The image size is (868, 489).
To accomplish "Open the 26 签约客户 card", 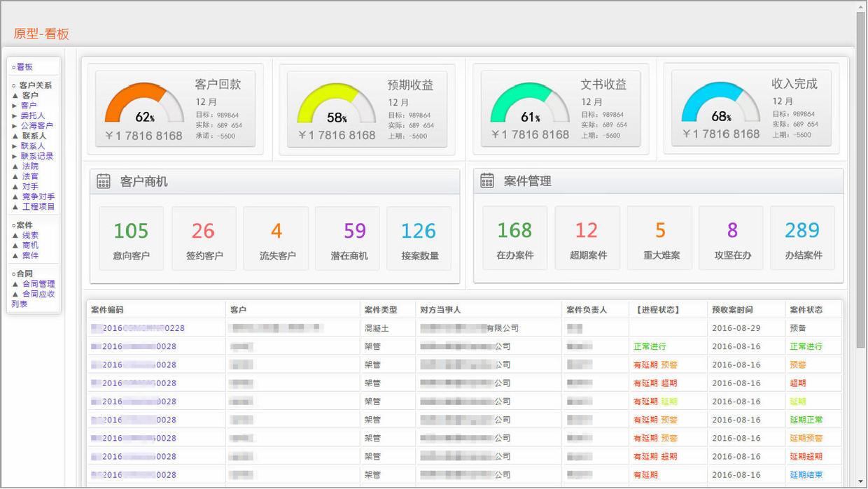I will pos(204,239).
